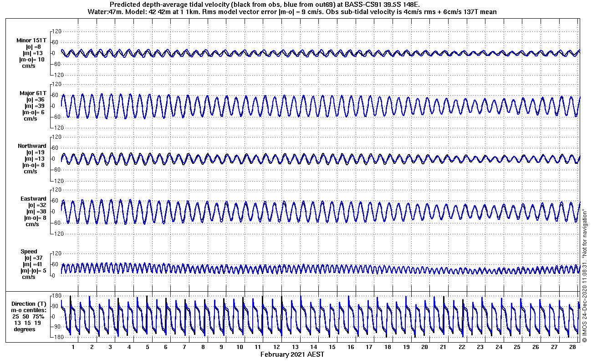
Task: Click day "22" on the date axis
Action: click(462, 347)
